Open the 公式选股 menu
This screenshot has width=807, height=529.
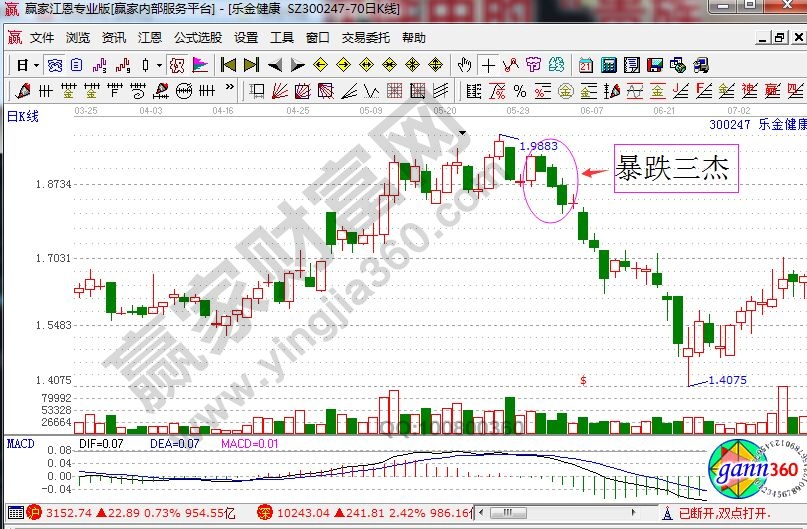coord(197,38)
